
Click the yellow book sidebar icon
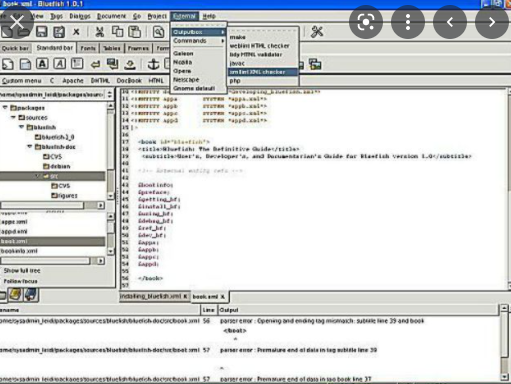15,295
